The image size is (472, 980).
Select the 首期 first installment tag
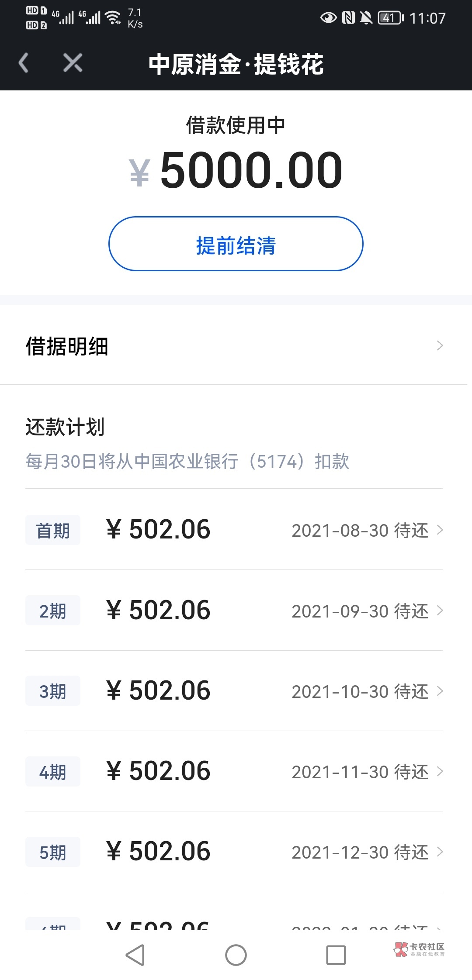pos(53,530)
